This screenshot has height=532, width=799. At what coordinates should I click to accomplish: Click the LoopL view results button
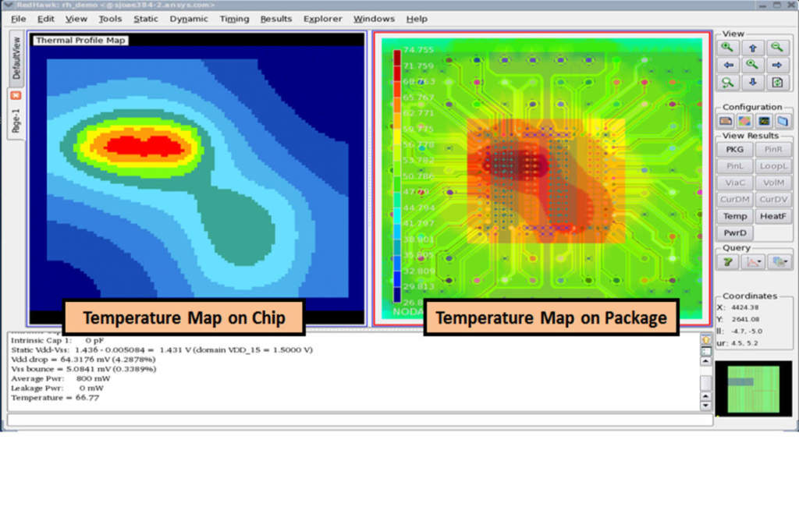pyautogui.click(x=773, y=166)
